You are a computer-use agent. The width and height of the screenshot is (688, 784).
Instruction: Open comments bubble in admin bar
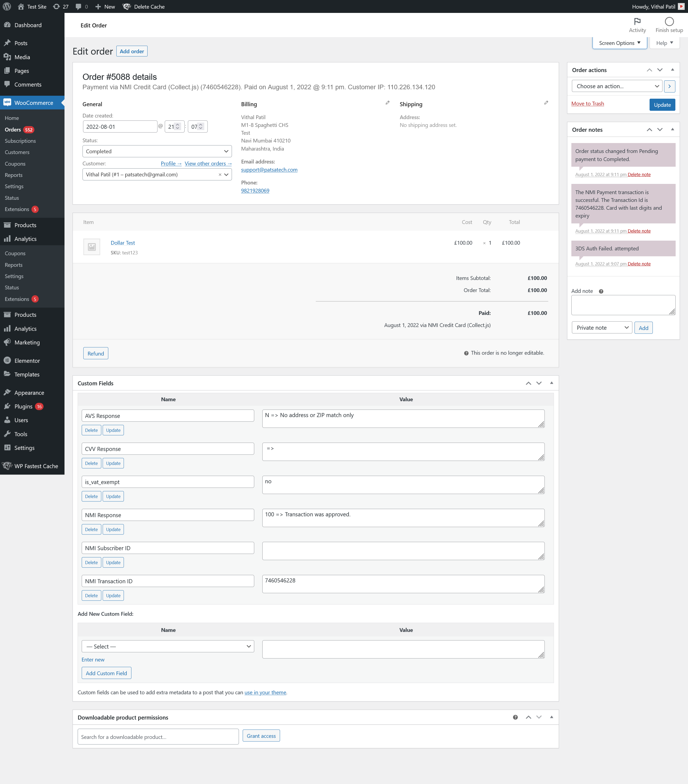pos(82,6)
